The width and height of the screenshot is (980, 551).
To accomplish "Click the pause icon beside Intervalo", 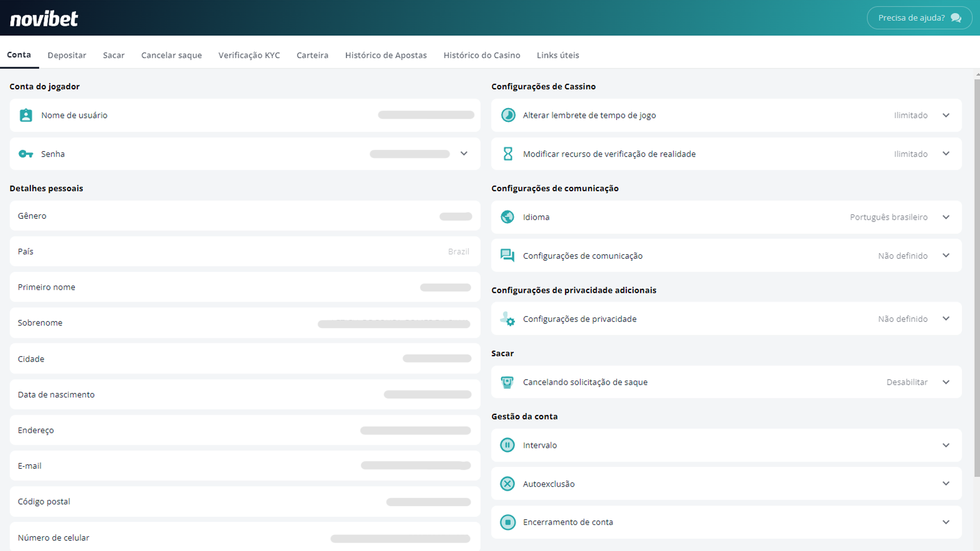I will pyautogui.click(x=507, y=445).
